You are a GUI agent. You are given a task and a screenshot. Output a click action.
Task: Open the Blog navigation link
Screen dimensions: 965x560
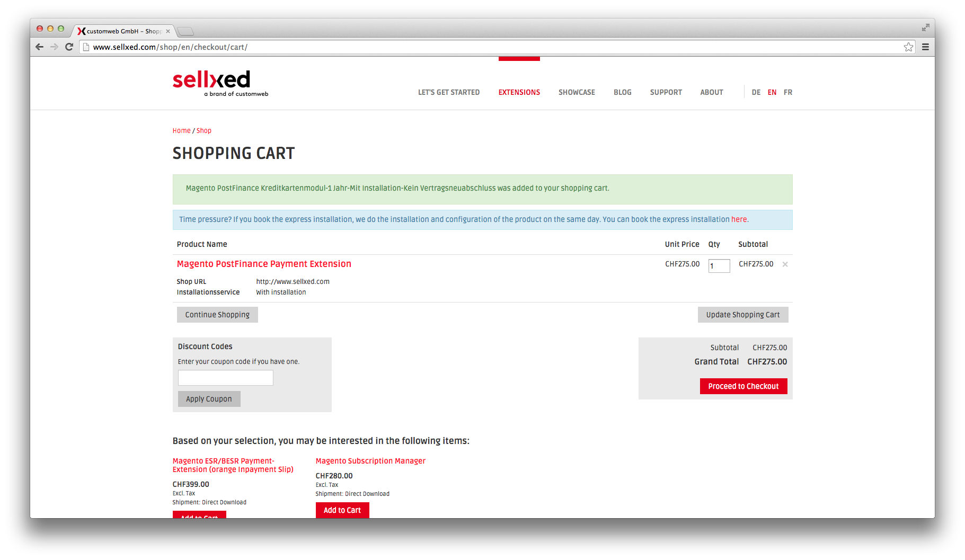(x=622, y=92)
